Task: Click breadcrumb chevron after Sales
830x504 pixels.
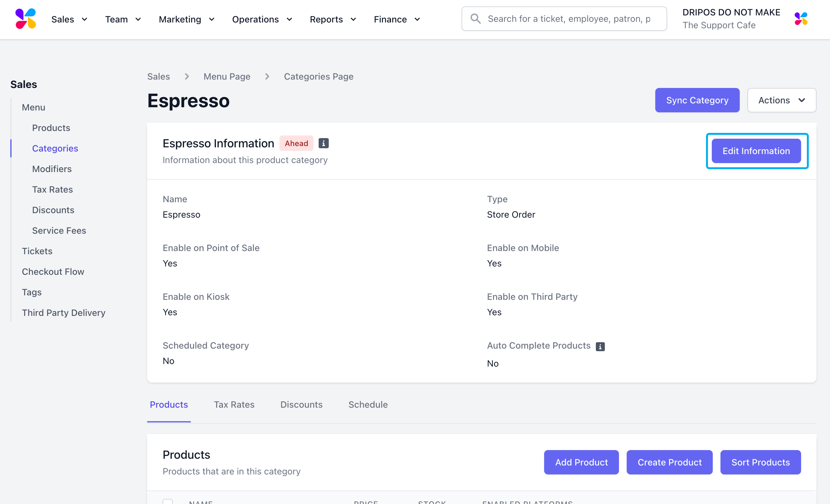Action: (187, 77)
